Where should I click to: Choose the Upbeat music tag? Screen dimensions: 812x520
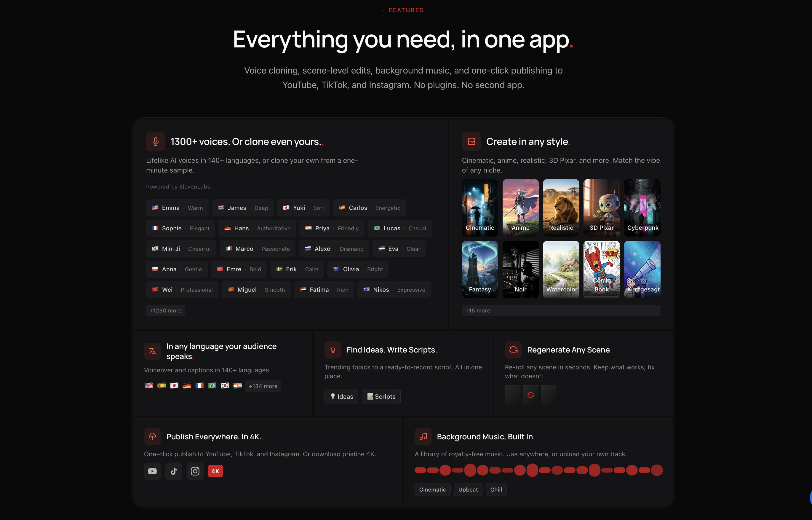coord(468,489)
